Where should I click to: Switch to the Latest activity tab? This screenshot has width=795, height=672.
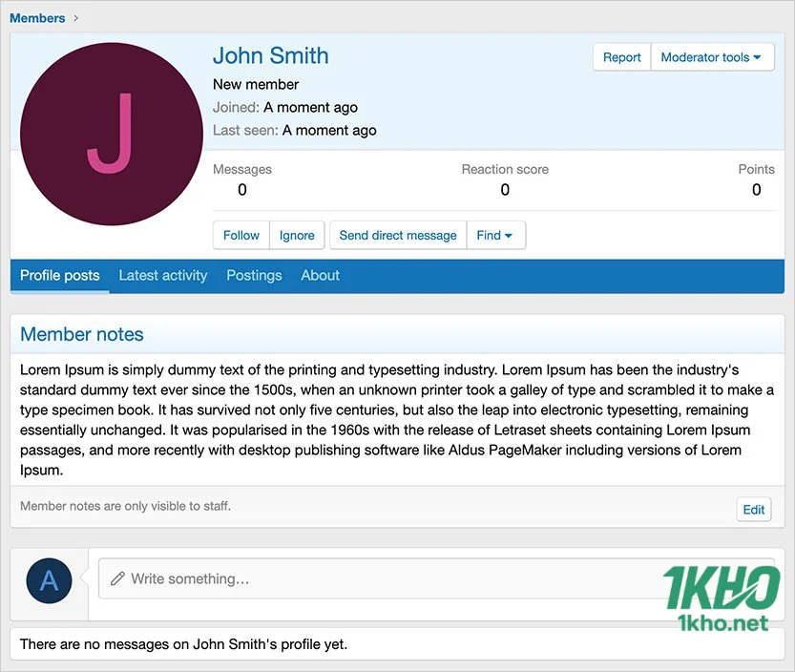[x=162, y=275]
